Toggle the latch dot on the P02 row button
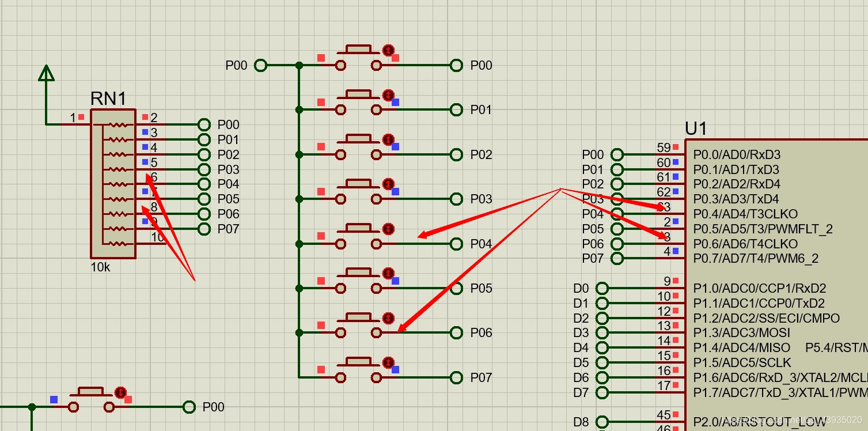The width and height of the screenshot is (868, 431). point(389,139)
